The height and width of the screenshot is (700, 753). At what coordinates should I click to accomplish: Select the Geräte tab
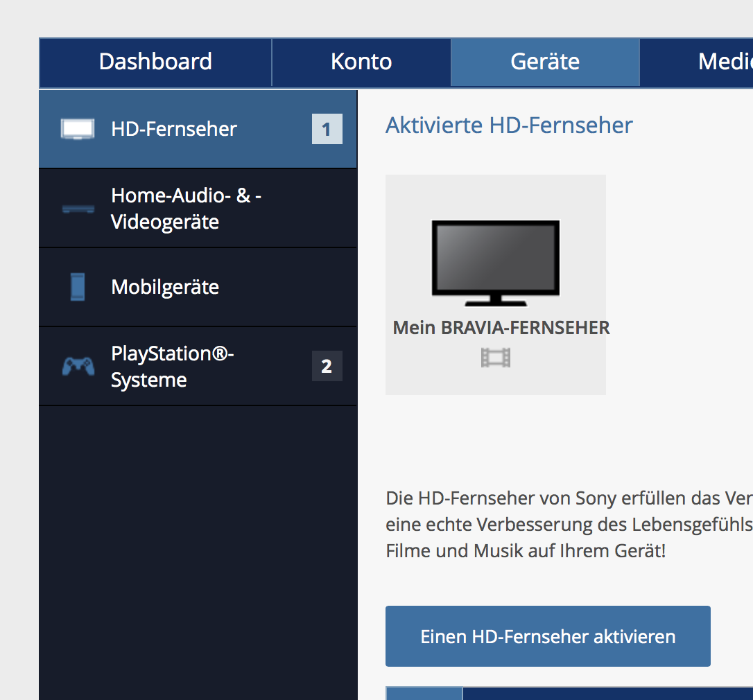click(545, 62)
